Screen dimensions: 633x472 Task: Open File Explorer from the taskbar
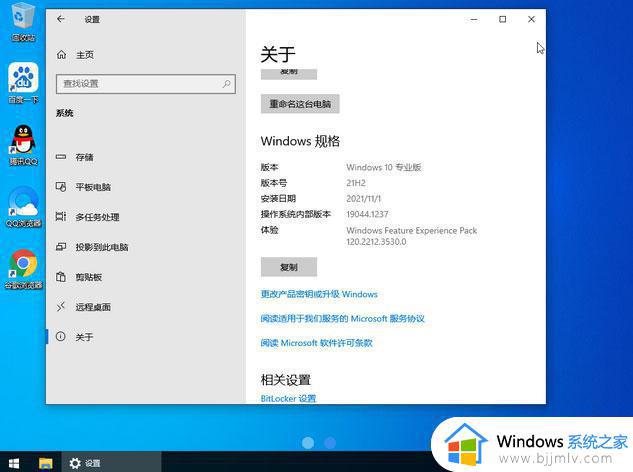45,463
